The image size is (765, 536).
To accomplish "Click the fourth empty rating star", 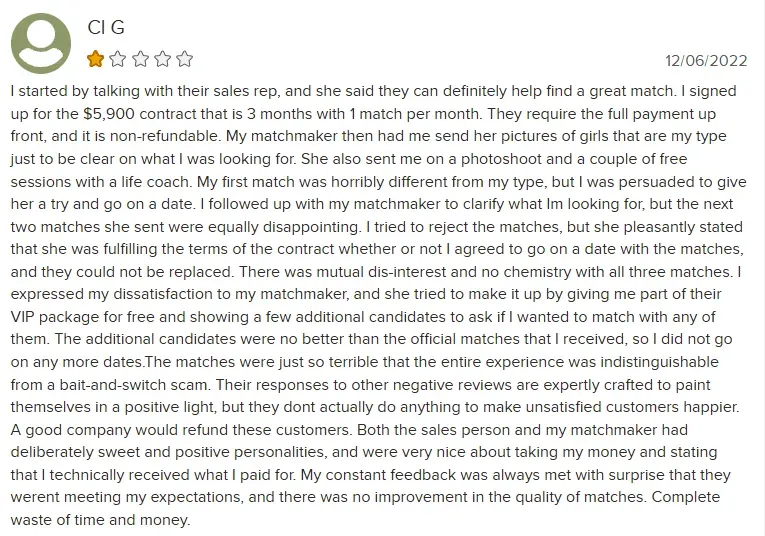I will pos(162,58).
